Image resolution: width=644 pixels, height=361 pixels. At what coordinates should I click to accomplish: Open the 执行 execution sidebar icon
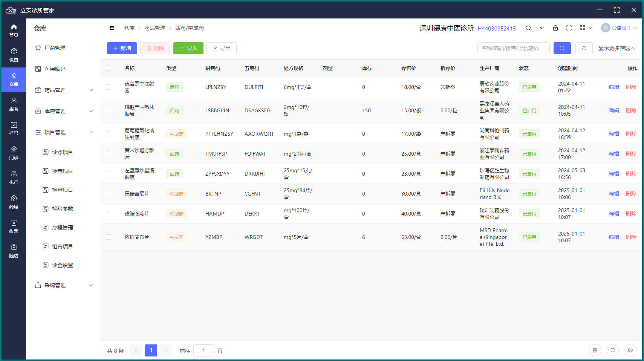(14, 177)
